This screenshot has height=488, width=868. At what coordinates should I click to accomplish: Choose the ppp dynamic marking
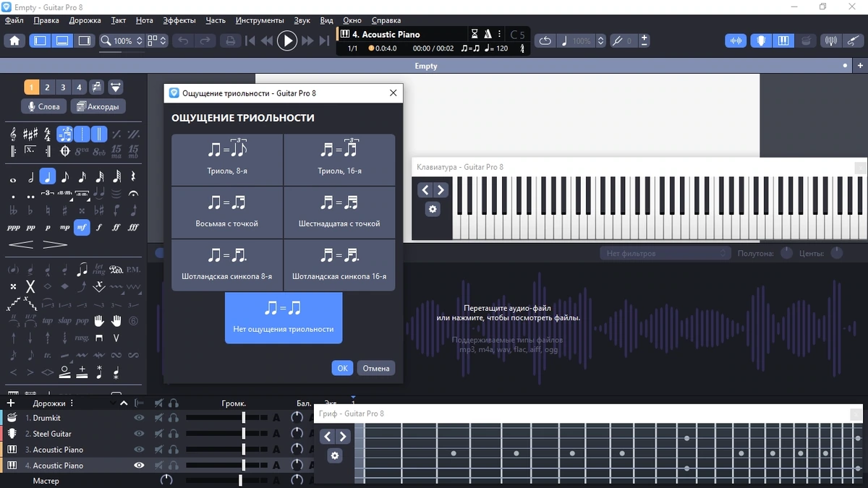[x=13, y=227]
